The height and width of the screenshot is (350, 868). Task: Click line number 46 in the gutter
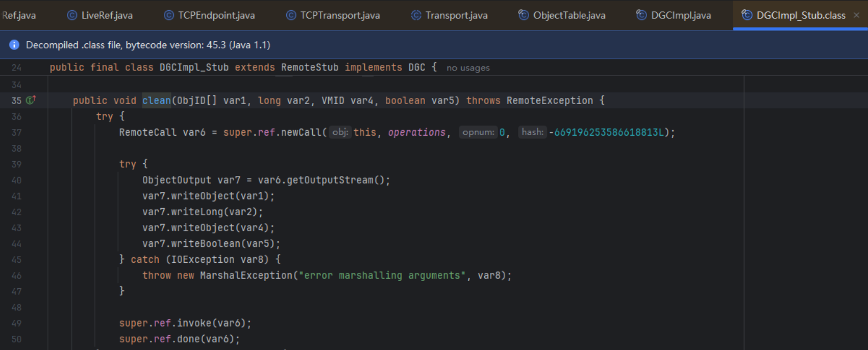[x=16, y=276]
